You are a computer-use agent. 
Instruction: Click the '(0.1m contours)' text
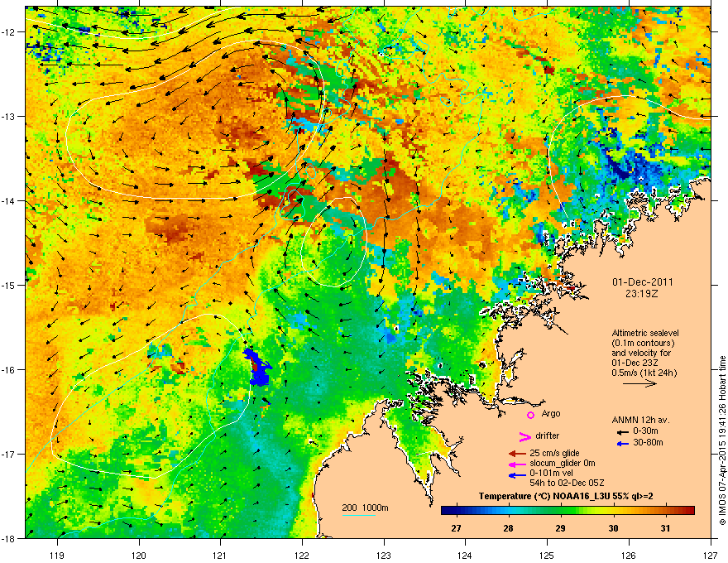tap(643, 344)
